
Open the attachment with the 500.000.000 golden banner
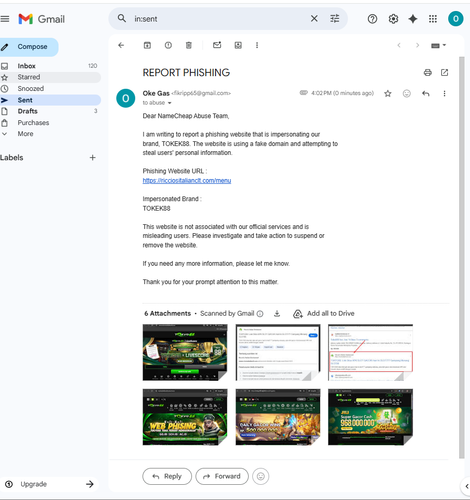(x=278, y=417)
